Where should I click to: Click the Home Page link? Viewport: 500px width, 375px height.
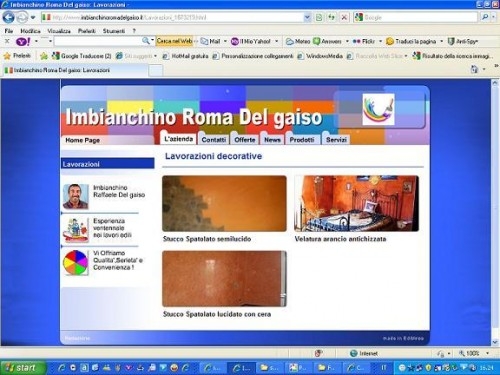point(82,140)
